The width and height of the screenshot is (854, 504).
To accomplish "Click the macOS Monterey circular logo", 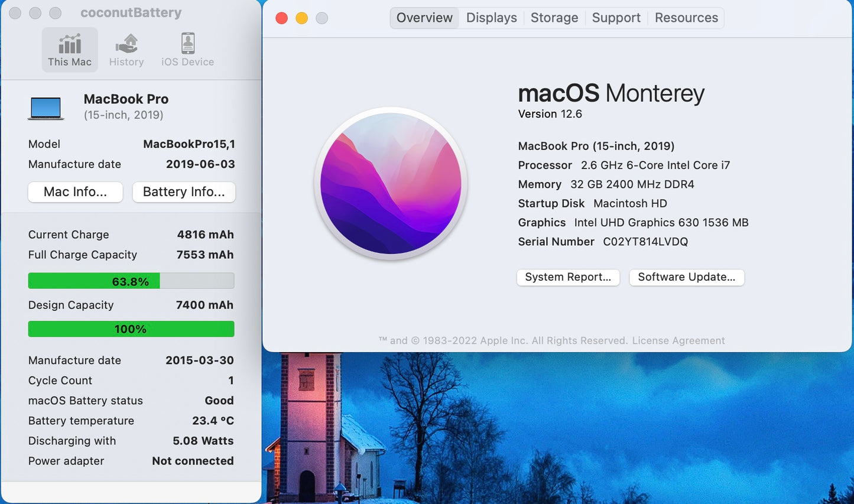I will 391,184.
